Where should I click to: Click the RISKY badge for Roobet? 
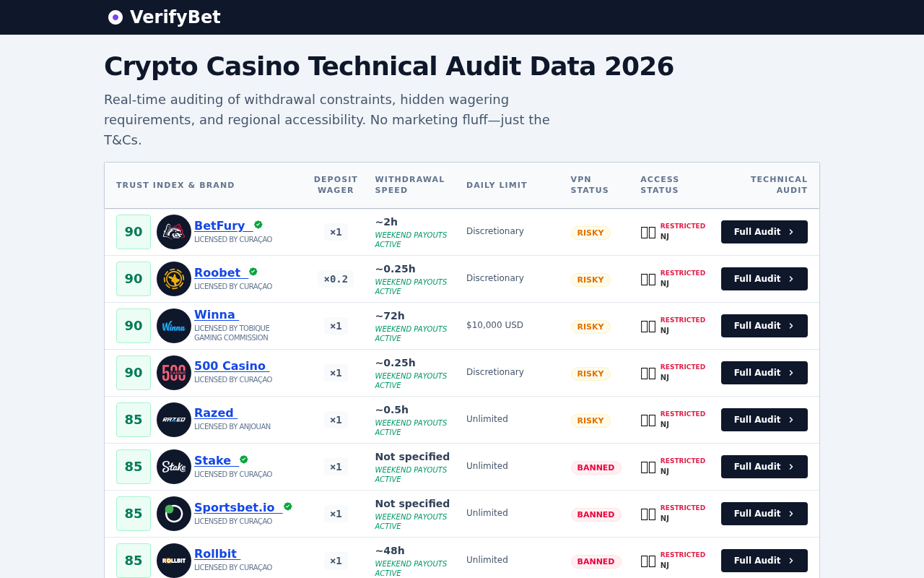point(590,280)
